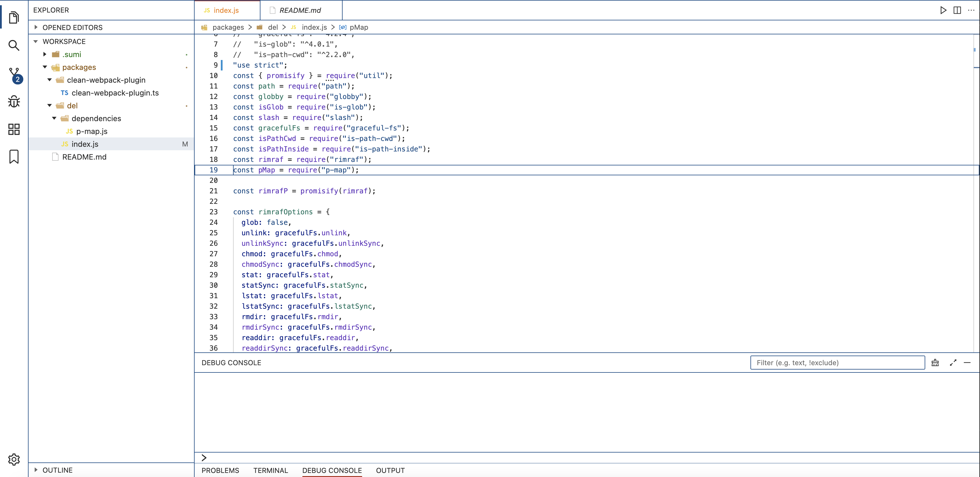Open the Extensions view grid icon
This screenshot has width=980, height=477.
tap(14, 129)
